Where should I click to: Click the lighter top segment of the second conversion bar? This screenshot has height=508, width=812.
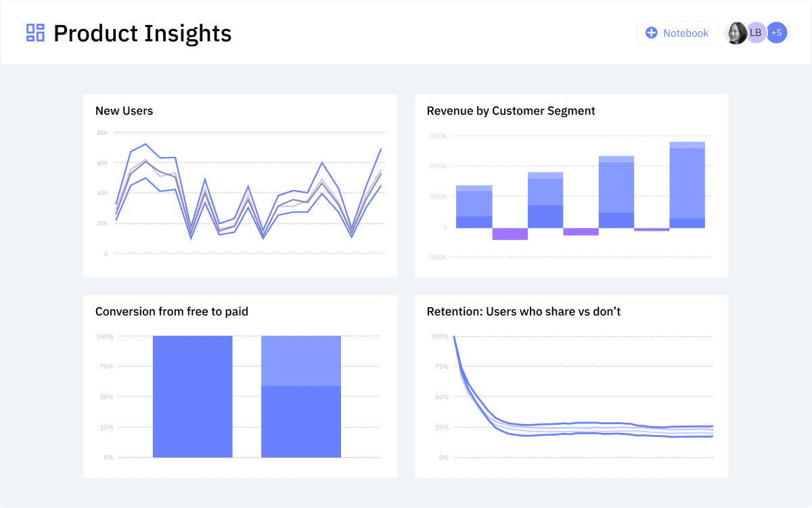[300, 361]
